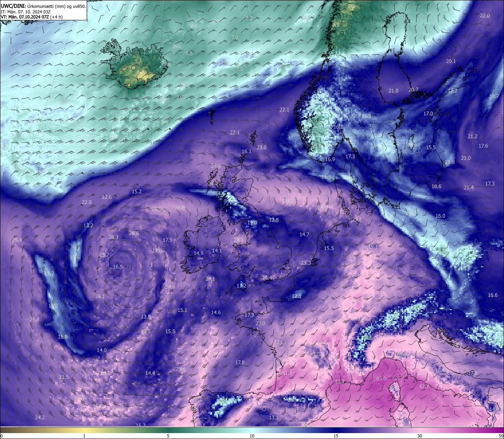
Task: Click the '22.0' value label
Action: coord(485,15)
